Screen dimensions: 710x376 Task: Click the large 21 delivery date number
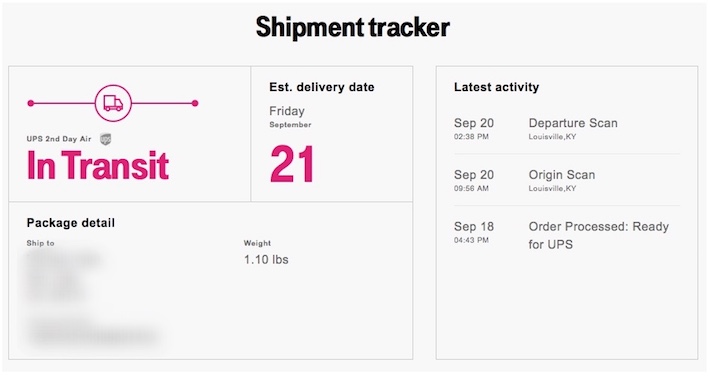292,164
